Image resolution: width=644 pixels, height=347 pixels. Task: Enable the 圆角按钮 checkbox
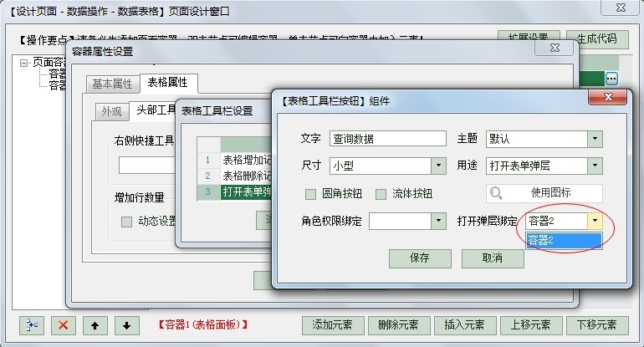pos(311,194)
